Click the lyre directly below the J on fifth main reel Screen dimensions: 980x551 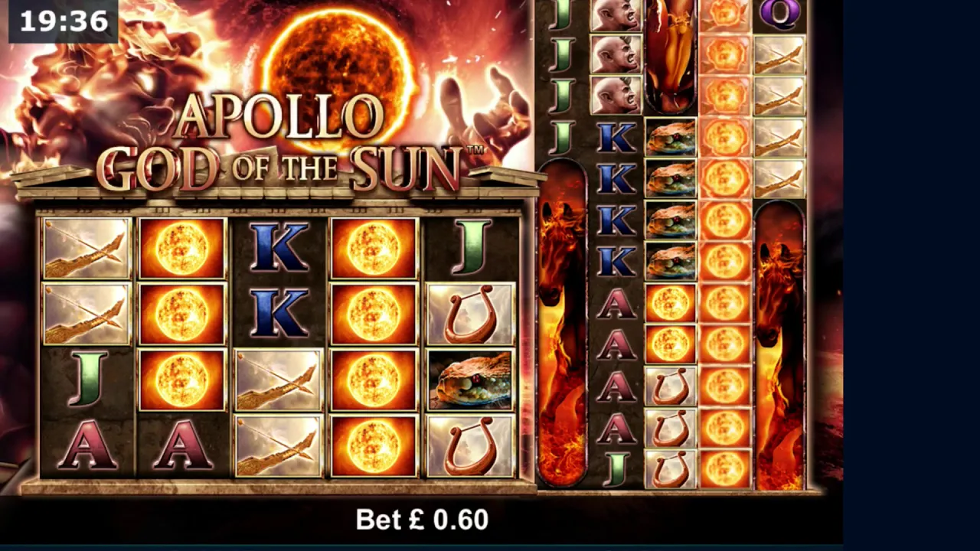(x=470, y=315)
